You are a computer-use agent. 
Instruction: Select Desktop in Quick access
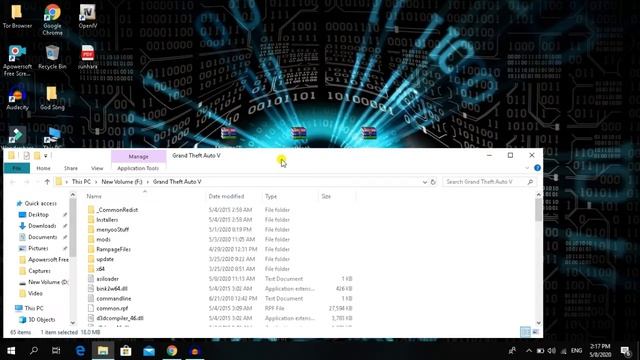pyautogui.click(x=38, y=214)
